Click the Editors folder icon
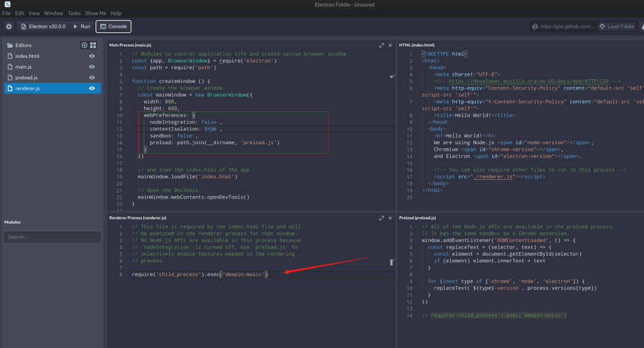Image resolution: width=644 pixels, height=348 pixels. [10, 45]
